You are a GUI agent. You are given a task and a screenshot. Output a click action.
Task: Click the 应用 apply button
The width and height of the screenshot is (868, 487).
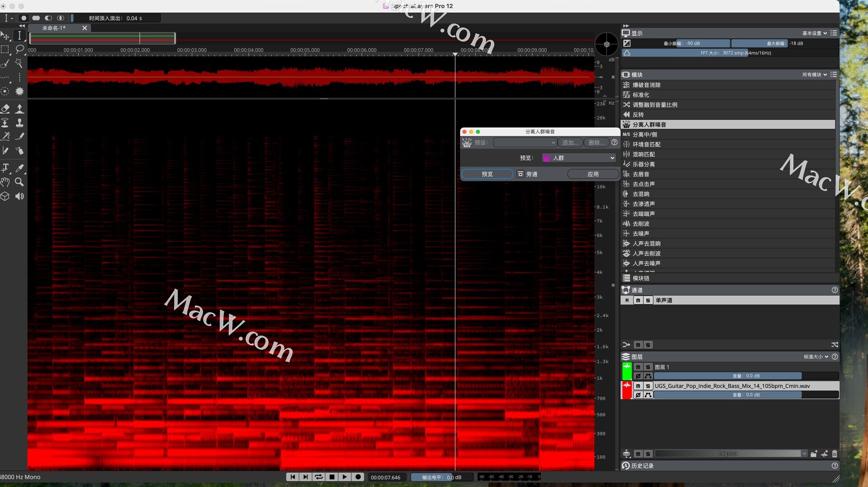coord(593,174)
